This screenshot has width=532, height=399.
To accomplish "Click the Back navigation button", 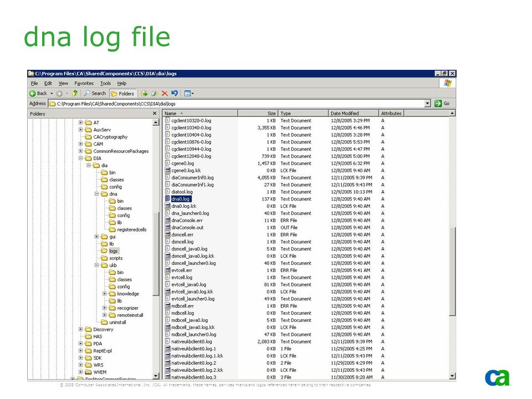I will (38, 93).
